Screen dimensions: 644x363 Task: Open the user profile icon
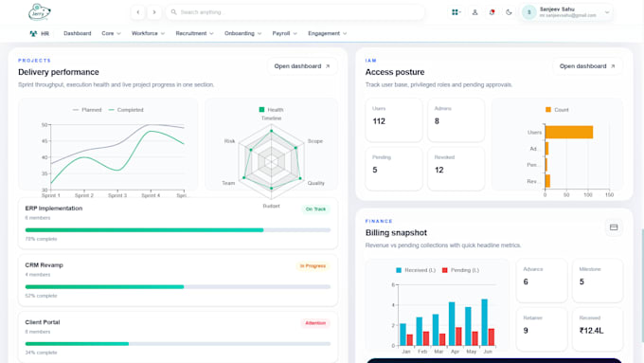pyautogui.click(x=474, y=12)
